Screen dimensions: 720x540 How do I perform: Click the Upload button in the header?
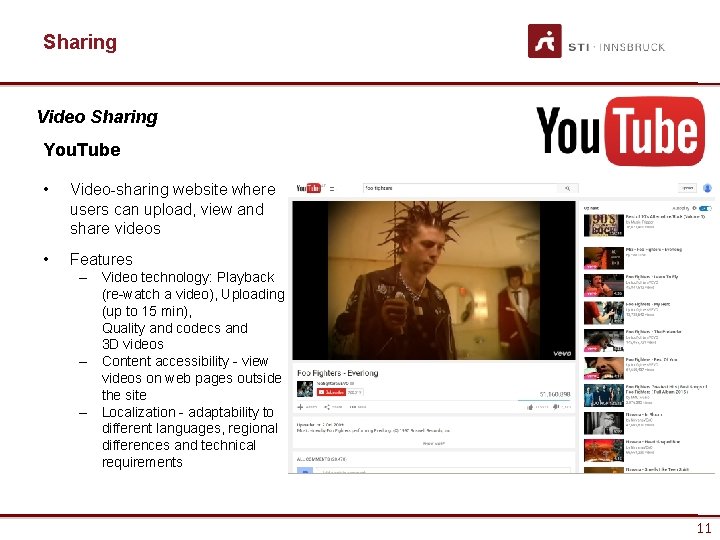click(x=687, y=188)
